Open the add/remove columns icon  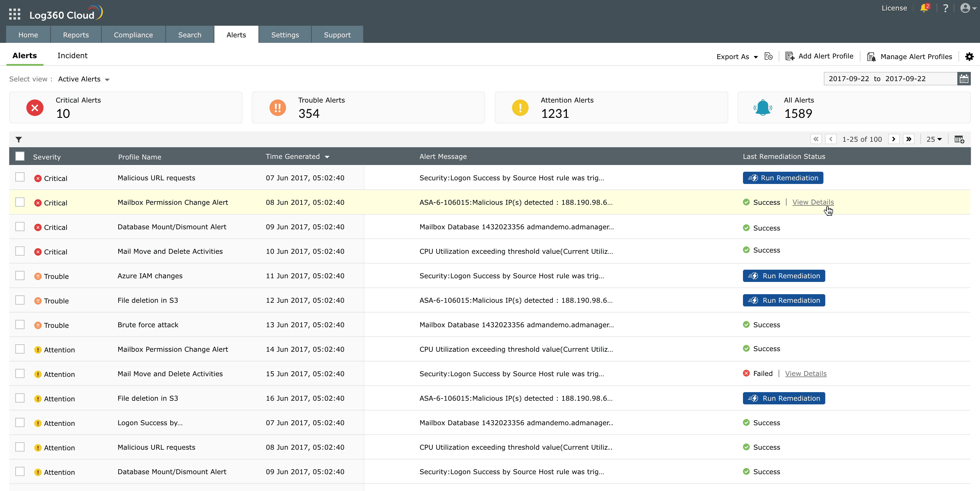959,139
